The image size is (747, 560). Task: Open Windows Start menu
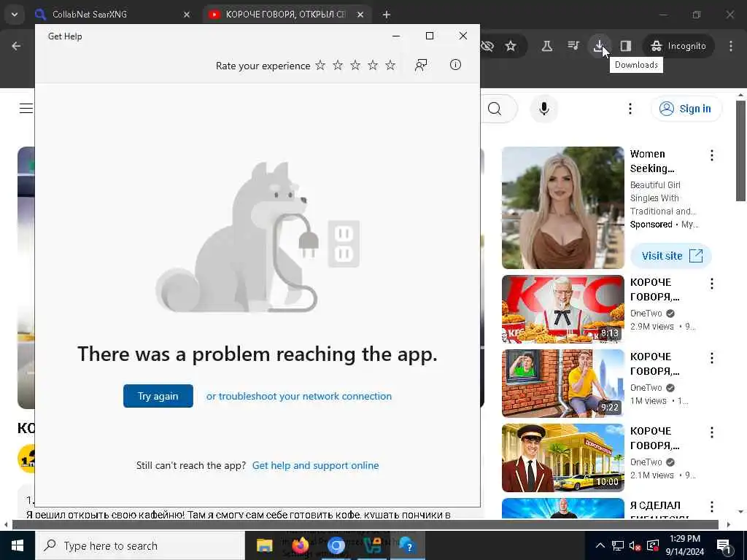click(18, 545)
